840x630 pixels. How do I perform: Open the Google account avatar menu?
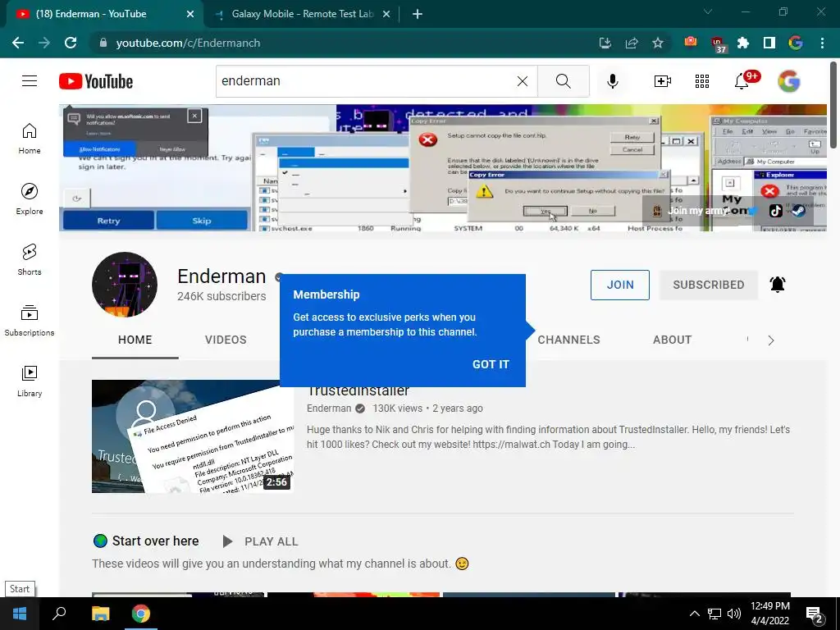pos(788,81)
